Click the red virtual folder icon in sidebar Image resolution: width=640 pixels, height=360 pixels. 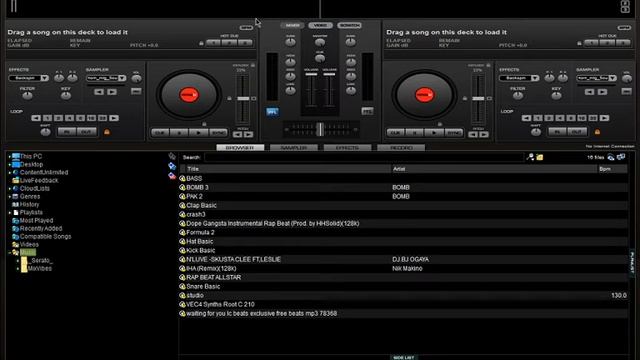coord(172,176)
